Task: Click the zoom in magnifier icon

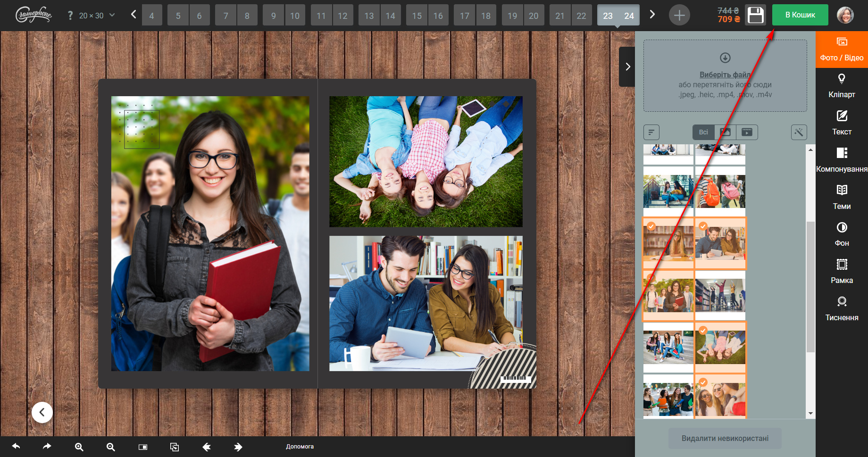Action: pos(79,447)
